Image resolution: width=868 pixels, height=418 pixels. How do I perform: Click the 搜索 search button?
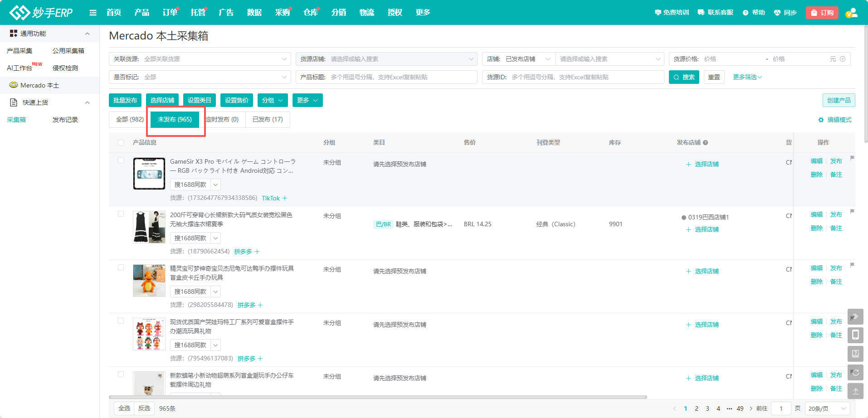coord(684,77)
